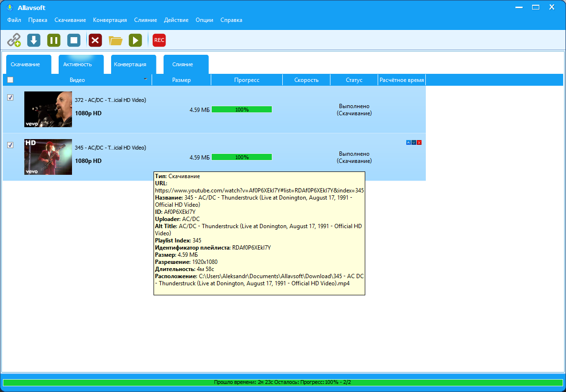Click the overall progress bar in the status bar
This screenshot has width=566, height=392.
tap(283, 382)
